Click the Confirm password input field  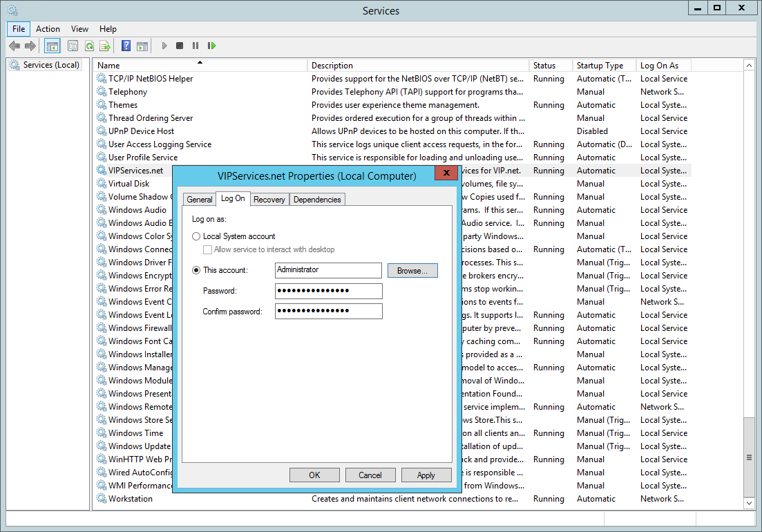329,312
